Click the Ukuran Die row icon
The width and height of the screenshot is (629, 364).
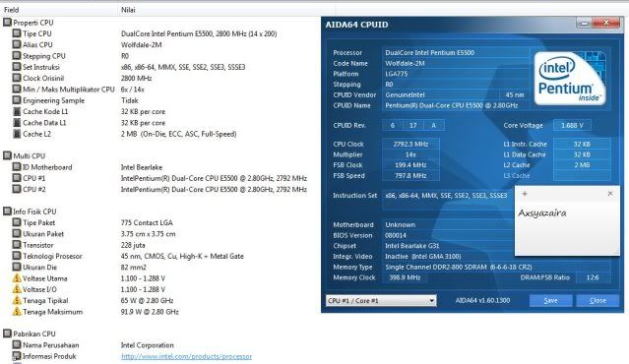point(17,267)
